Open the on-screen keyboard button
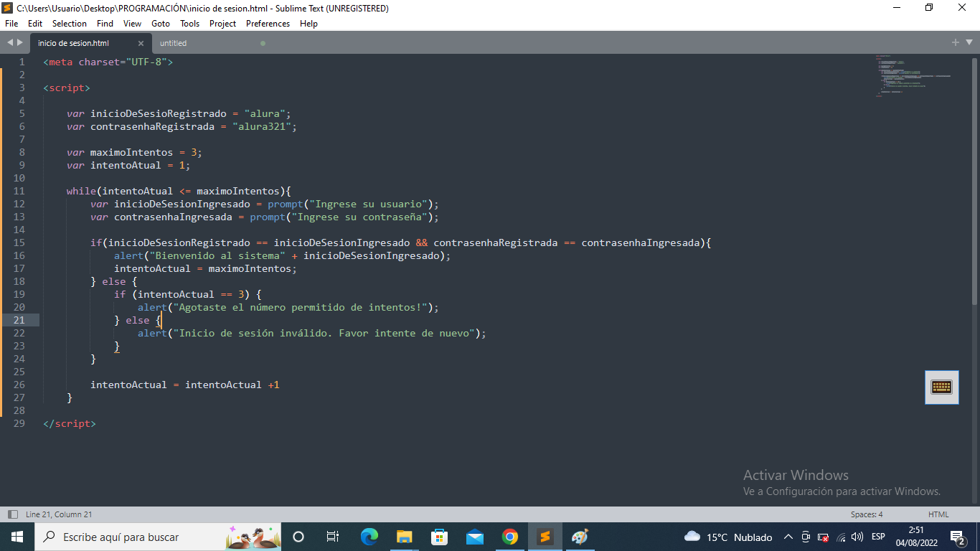 click(x=941, y=387)
